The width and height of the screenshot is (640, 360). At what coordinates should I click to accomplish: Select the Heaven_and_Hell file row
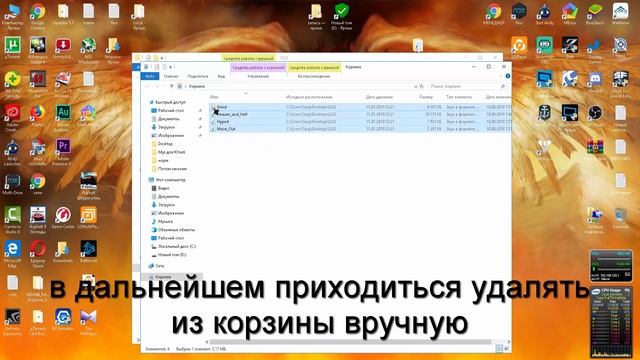[x=360, y=114]
